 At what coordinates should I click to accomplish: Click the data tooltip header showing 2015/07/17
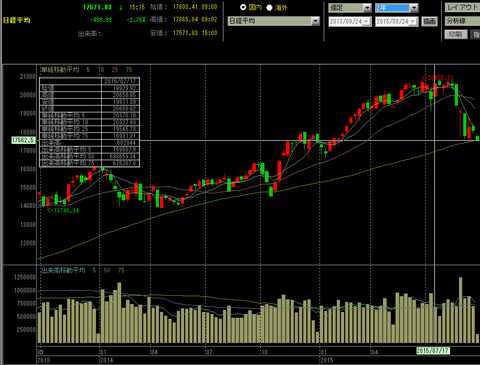coord(120,81)
